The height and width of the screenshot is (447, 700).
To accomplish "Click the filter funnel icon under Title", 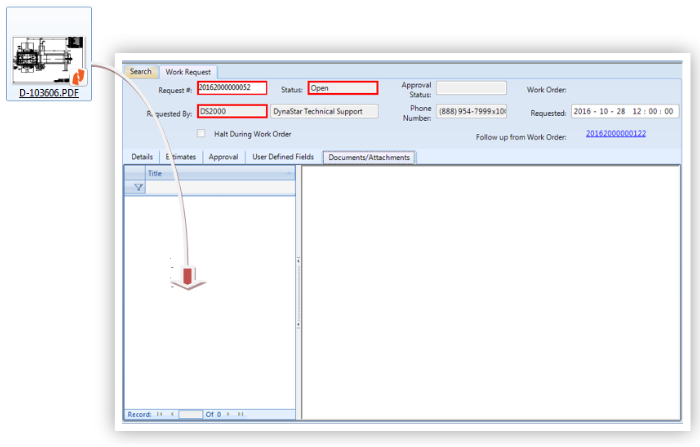I will pyautogui.click(x=139, y=187).
